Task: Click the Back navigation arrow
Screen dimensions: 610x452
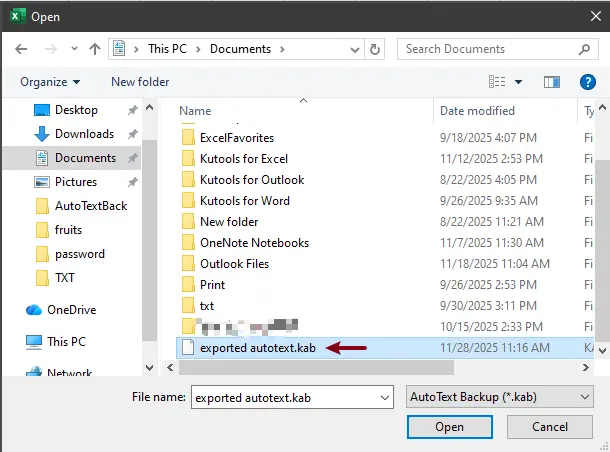Action: [x=20, y=48]
